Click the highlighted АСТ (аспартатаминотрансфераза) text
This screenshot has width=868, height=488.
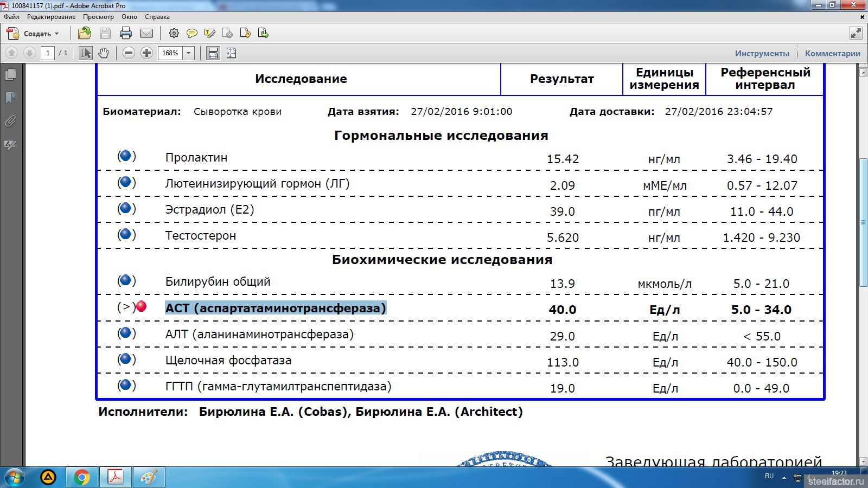pos(276,308)
